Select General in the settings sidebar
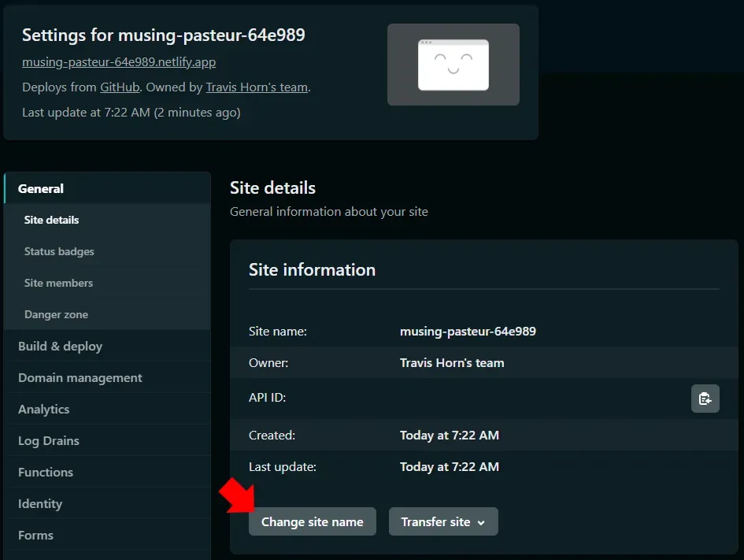This screenshot has width=744, height=560. point(41,188)
